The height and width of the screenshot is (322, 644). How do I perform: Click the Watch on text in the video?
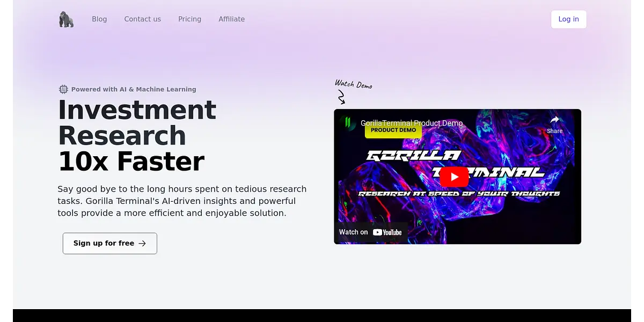(x=353, y=232)
